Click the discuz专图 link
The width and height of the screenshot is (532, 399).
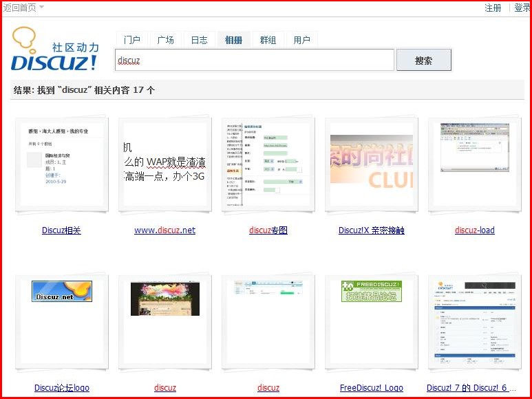click(x=268, y=230)
